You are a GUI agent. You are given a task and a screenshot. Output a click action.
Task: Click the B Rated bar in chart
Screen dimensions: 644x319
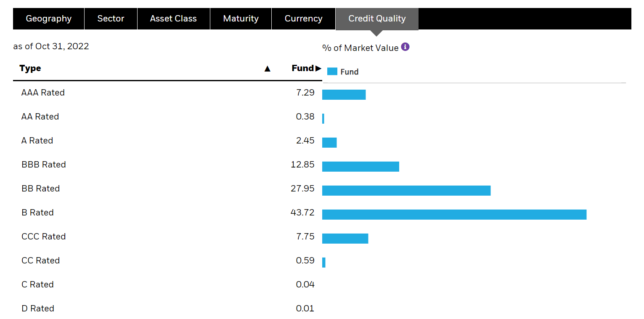pos(454,215)
